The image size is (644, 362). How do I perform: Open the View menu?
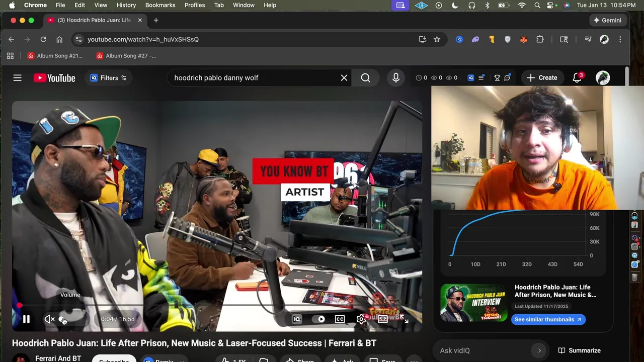coord(101,5)
